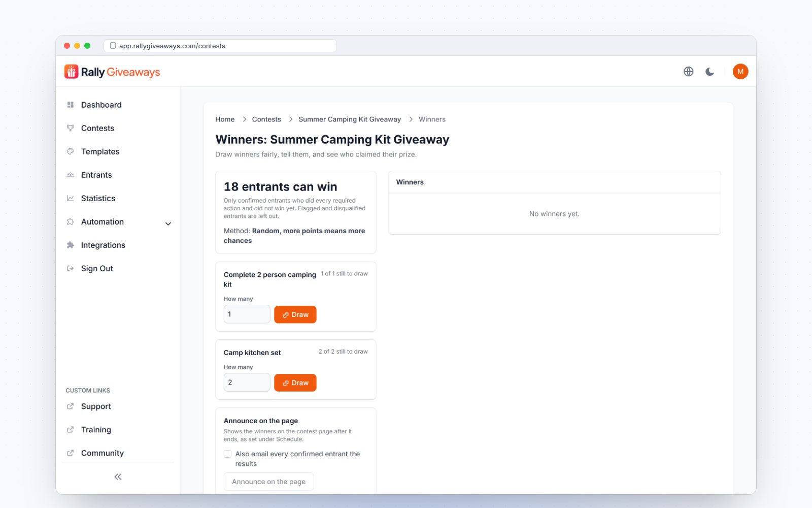Click the Sign Out arrow icon
The image size is (812, 508).
click(71, 268)
